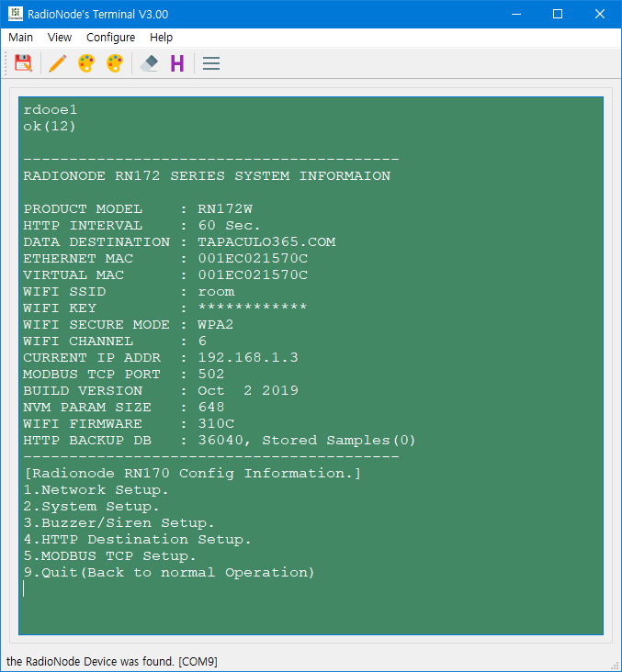The image size is (622, 672).
Task: Click the '60 Sec.' HTTP interval value
Action: [229, 226]
